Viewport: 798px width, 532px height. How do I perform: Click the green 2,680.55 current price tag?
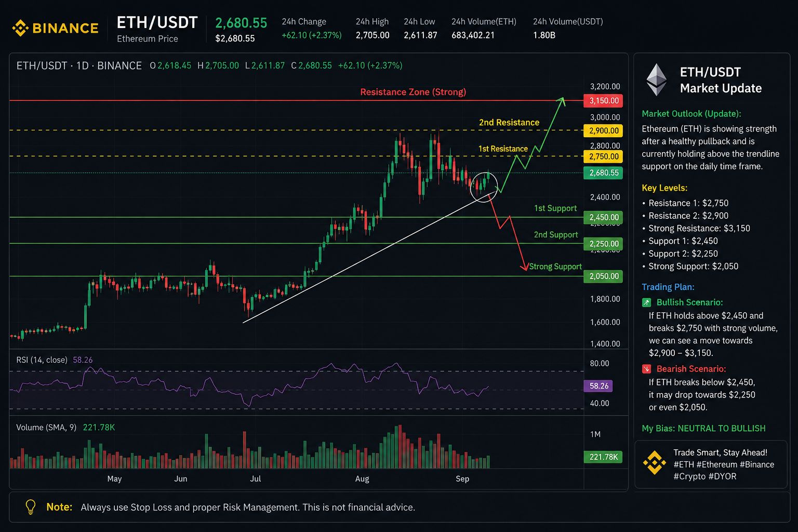tap(604, 173)
